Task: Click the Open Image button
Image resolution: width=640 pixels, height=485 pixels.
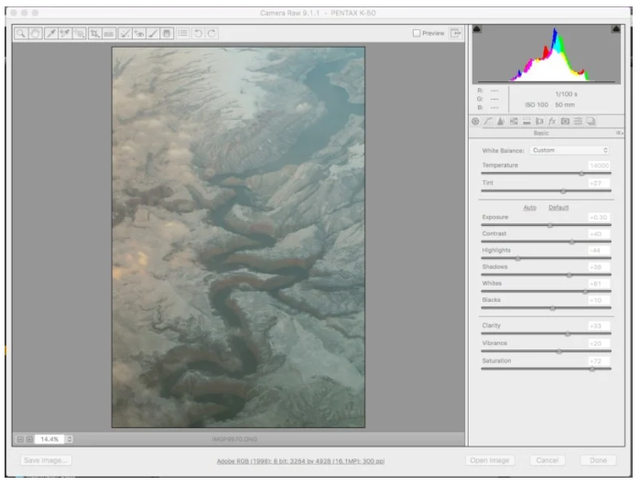Action: (x=490, y=461)
